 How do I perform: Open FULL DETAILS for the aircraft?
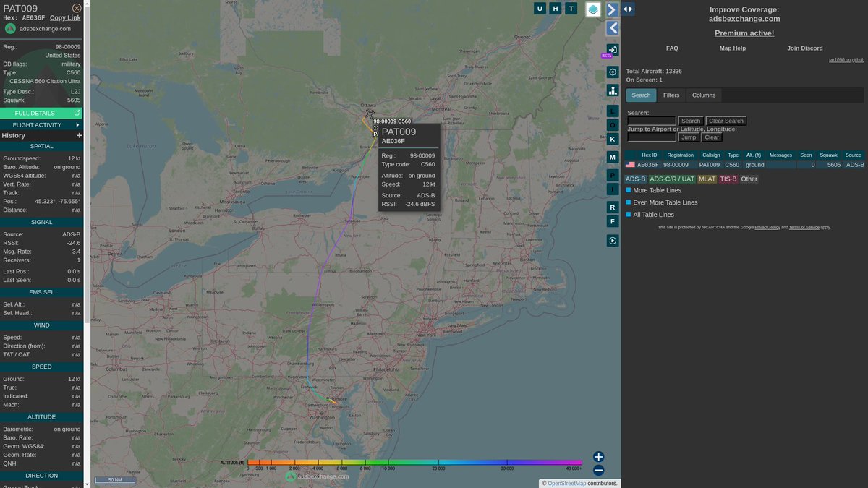(x=41, y=114)
